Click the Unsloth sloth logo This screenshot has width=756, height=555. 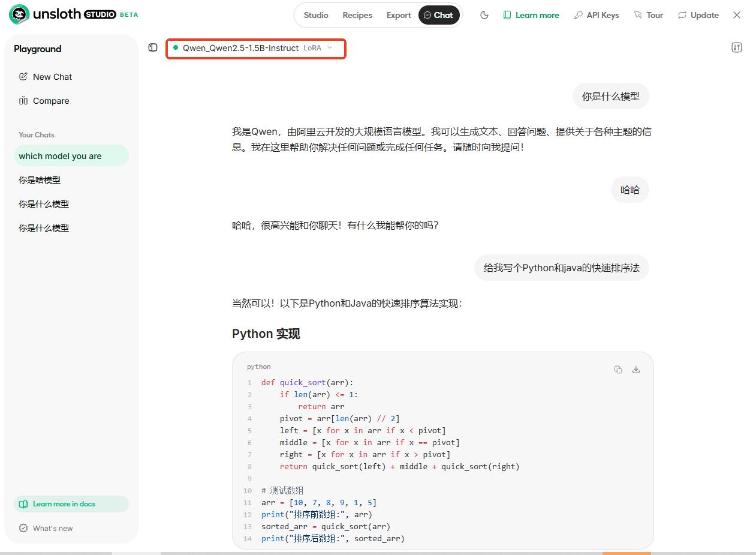click(x=19, y=14)
